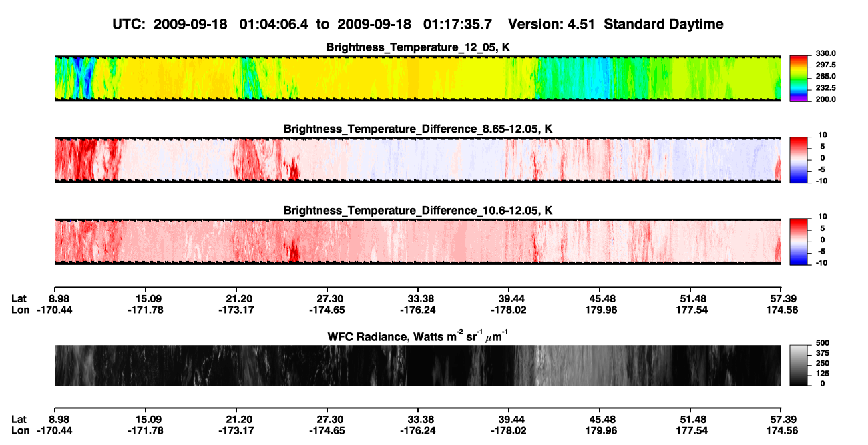868x445 pixels.
Task: Click upper axis longitude value -170.44
Action: [x=55, y=310]
